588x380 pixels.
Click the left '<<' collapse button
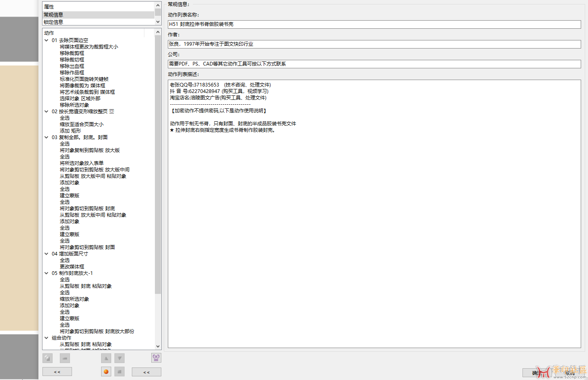tap(57, 372)
